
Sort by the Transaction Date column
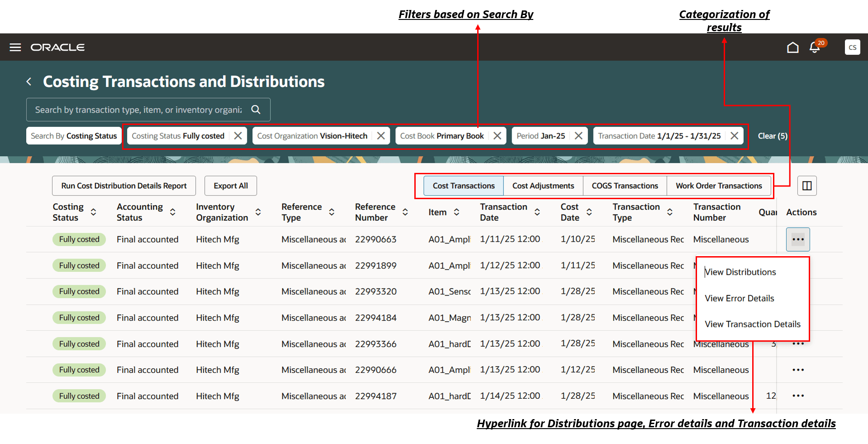click(537, 212)
